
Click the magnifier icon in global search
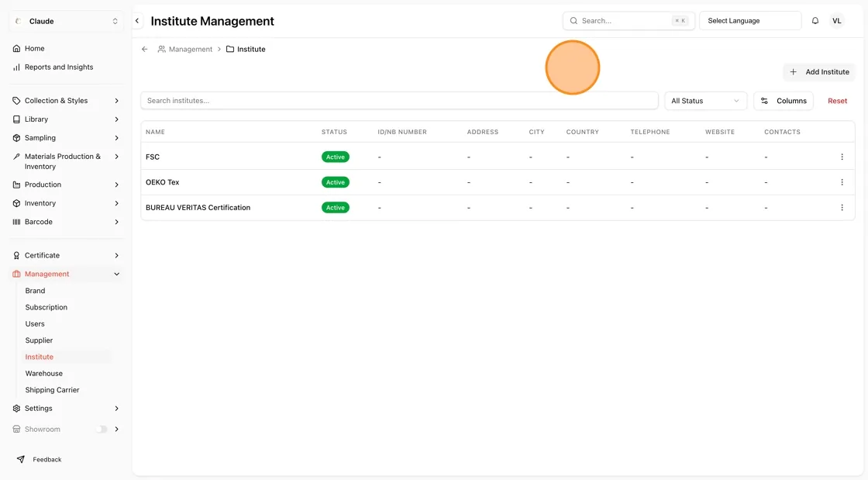(573, 21)
